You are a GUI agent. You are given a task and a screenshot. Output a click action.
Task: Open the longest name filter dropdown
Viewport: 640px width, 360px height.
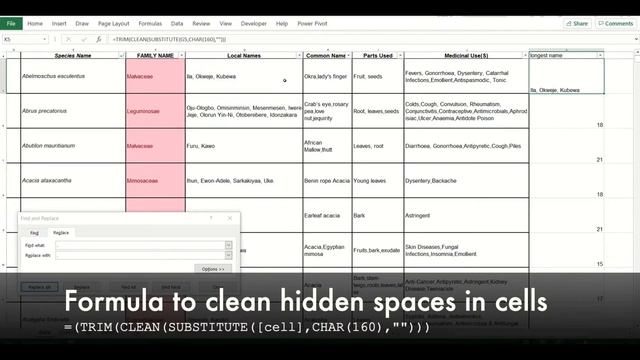[600, 55]
